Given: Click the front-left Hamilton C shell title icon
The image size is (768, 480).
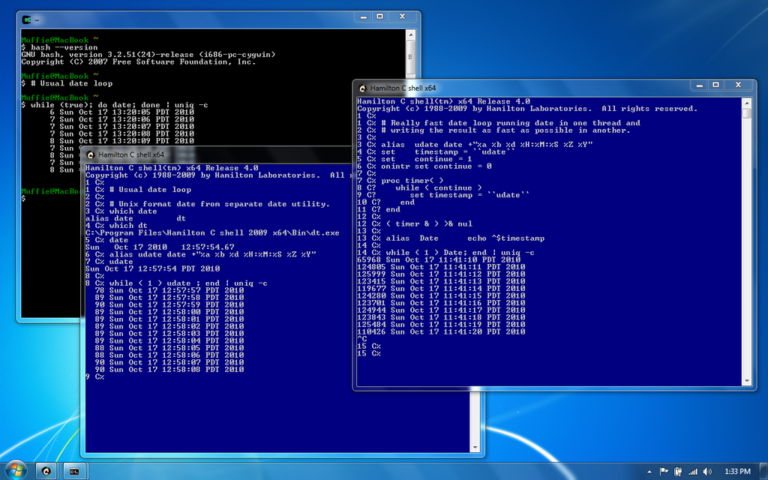Looking at the screenshot, I should point(90,155).
